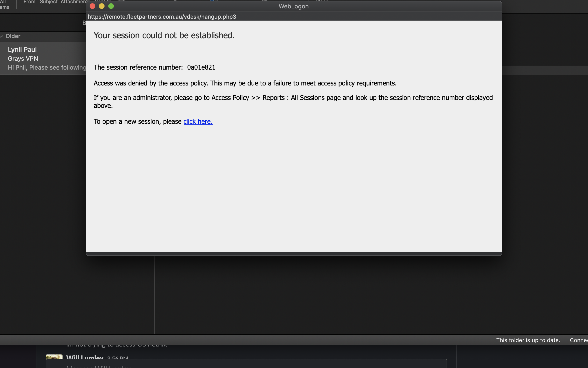Click the remote.fleetpartners.com.au URL text
The width and height of the screenshot is (588, 368).
(162, 17)
